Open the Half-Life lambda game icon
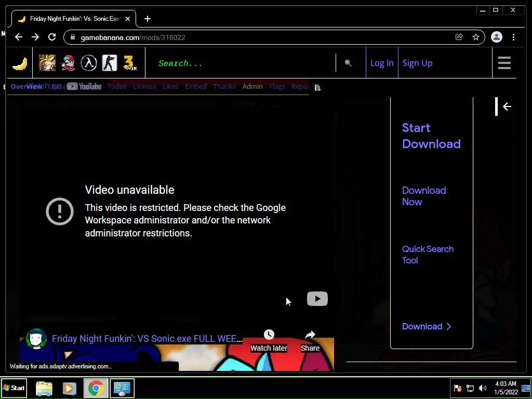Image resolution: width=532 pixels, height=399 pixels. click(x=89, y=63)
